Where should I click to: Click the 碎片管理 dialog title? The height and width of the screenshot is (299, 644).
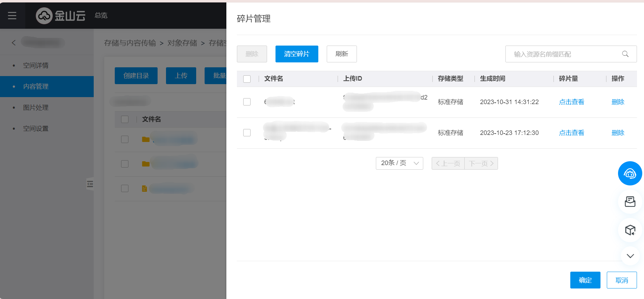point(254,19)
